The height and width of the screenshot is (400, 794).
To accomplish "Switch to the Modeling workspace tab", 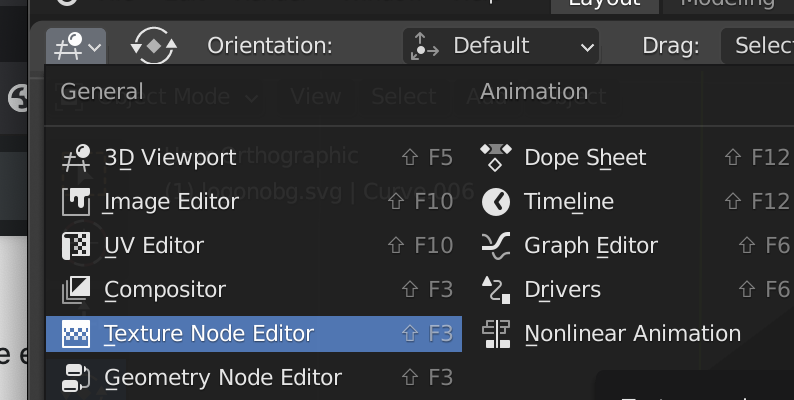I will (x=728, y=5).
